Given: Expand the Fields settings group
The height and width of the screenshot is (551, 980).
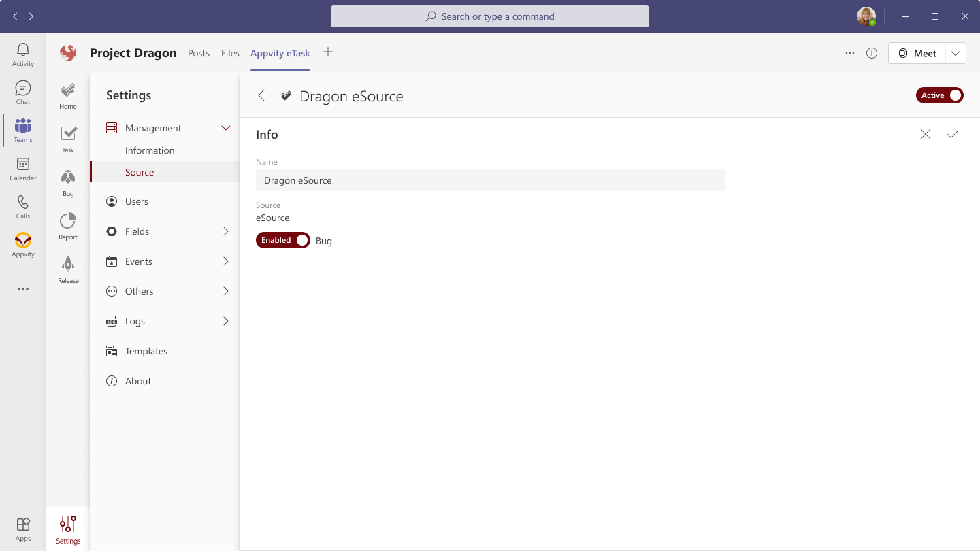Looking at the screenshot, I should click(x=226, y=231).
